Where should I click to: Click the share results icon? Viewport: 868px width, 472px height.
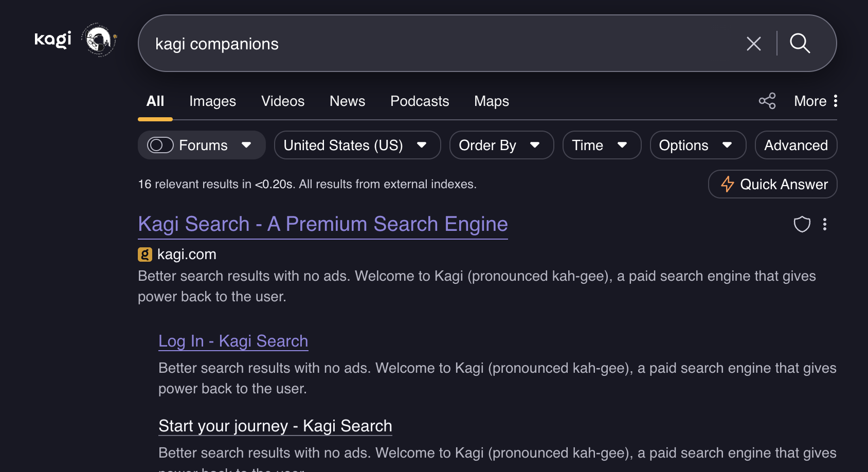tap(767, 101)
